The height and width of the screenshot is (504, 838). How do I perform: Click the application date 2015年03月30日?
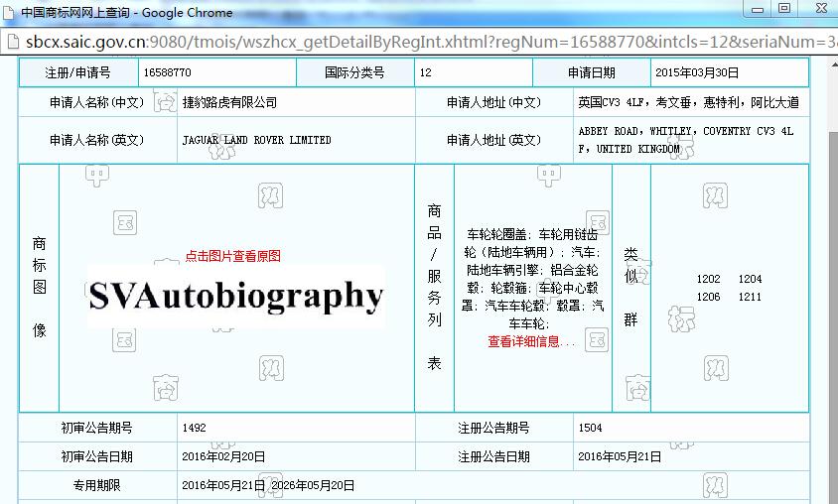pos(696,73)
